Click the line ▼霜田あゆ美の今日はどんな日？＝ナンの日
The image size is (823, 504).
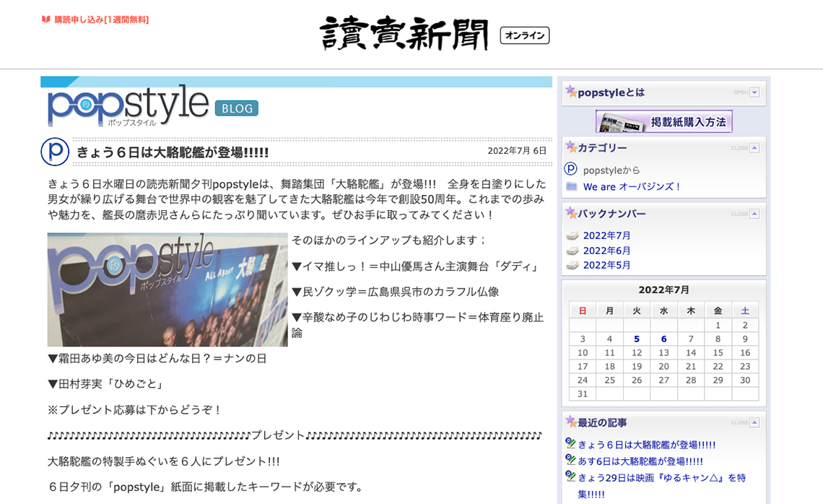click(x=157, y=359)
